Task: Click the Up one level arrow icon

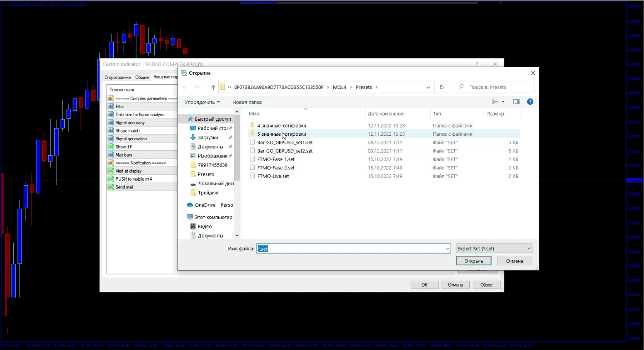Action: click(x=213, y=87)
